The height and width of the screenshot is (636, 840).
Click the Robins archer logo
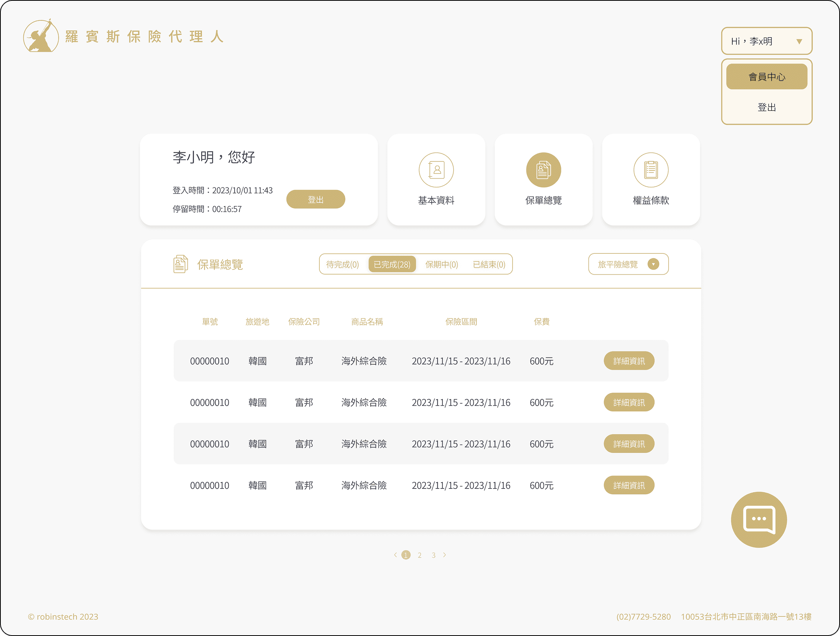[x=41, y=37]
